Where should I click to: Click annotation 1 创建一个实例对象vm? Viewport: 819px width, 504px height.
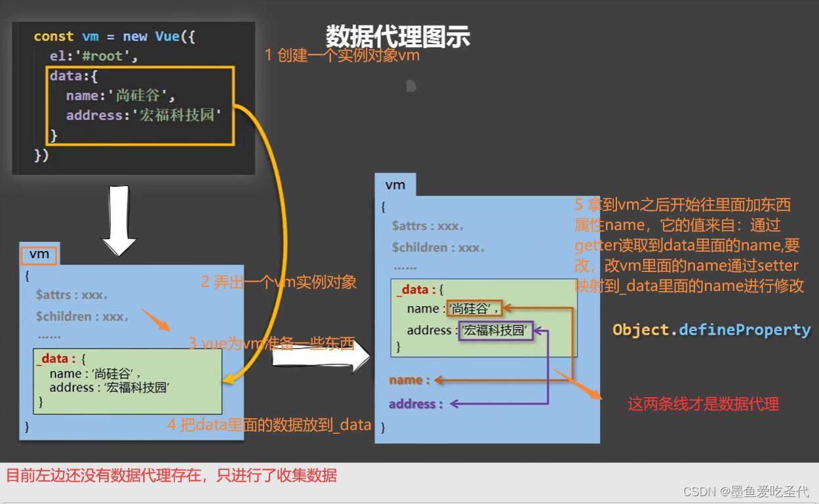tap(344, 56)
